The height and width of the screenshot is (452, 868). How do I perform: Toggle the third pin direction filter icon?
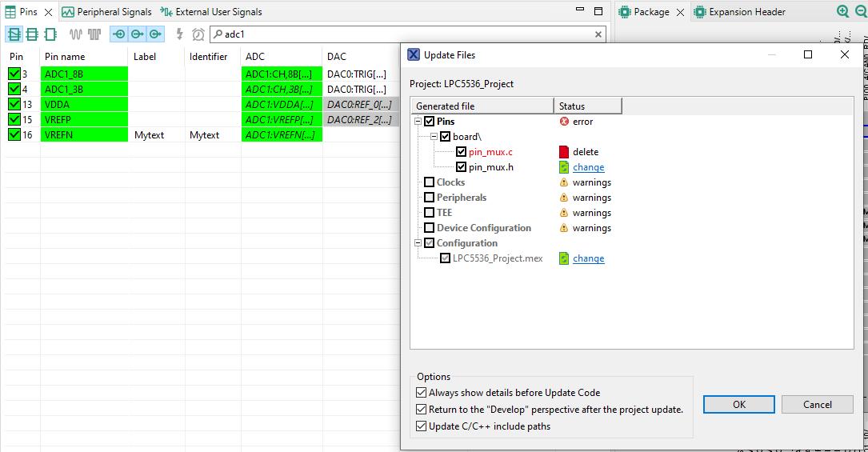[155, 34]
